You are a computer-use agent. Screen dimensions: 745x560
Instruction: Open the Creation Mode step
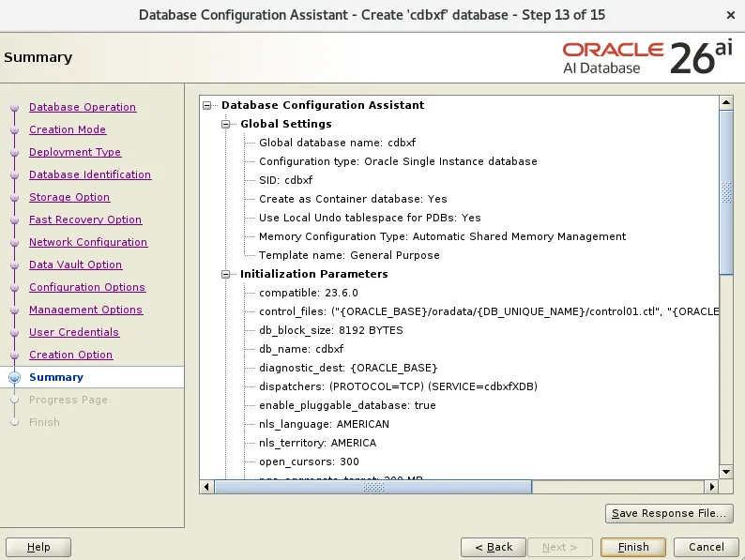tap(68, 129)
